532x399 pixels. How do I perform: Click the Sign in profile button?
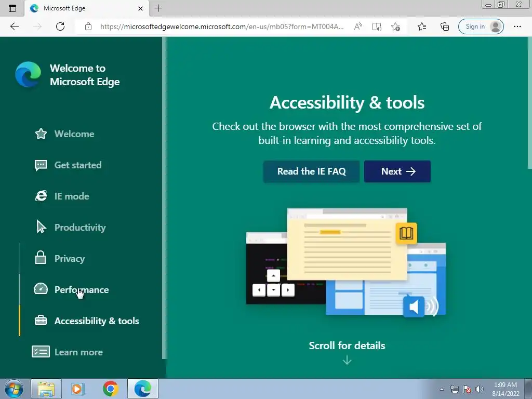click(x=481, y=26)
